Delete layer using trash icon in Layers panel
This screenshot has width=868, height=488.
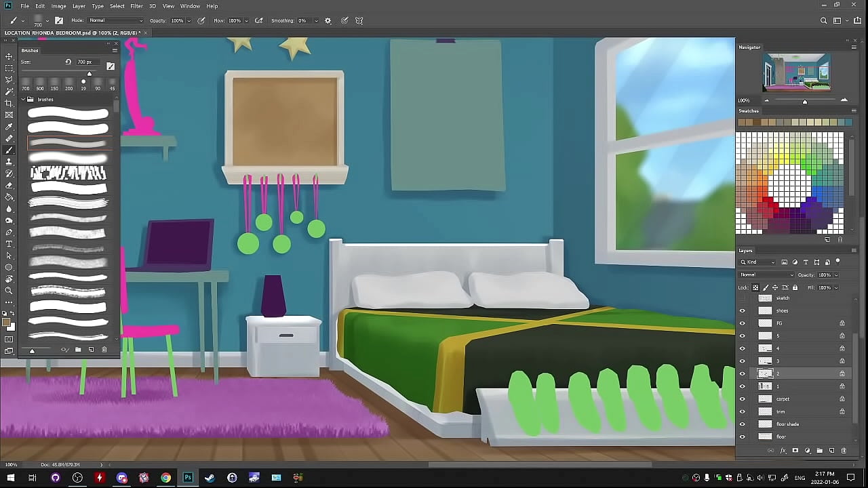coord(844,451)
